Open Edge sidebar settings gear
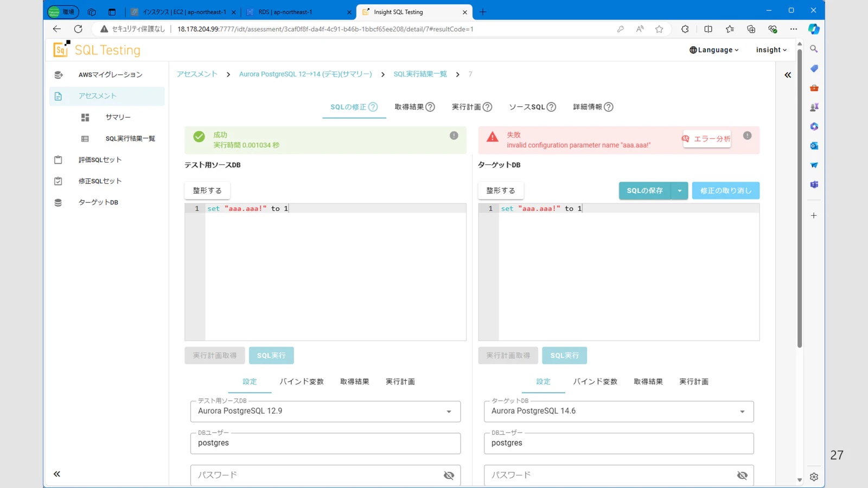 pos(814,477)
